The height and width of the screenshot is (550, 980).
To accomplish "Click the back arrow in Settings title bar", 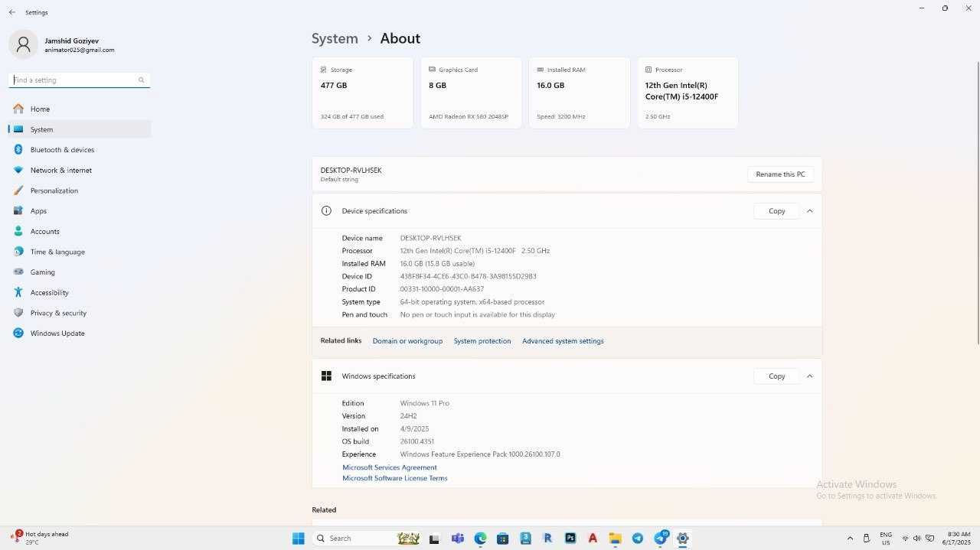I will coord(11,12).
